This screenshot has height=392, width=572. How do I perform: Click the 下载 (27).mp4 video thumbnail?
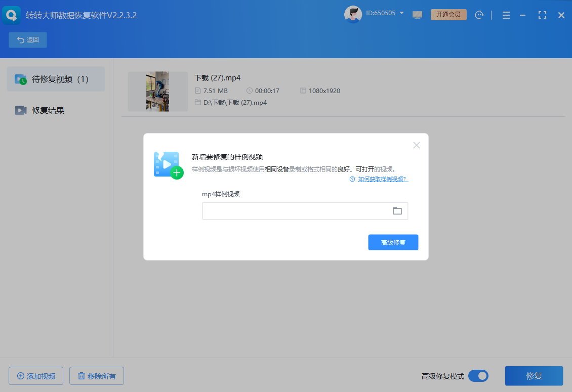tap(157, 92)
